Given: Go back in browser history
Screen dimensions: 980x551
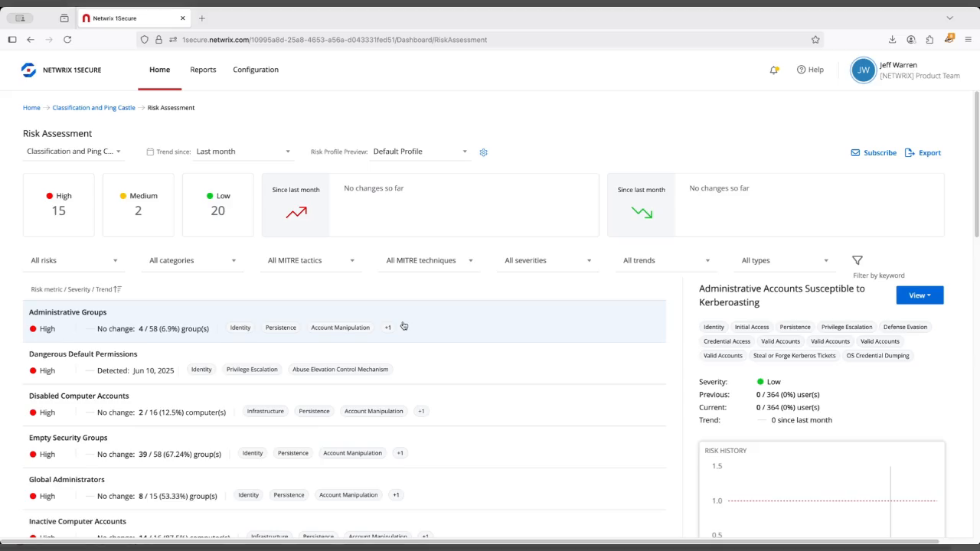Looking at the screenshot, I should tap(31, 40).
